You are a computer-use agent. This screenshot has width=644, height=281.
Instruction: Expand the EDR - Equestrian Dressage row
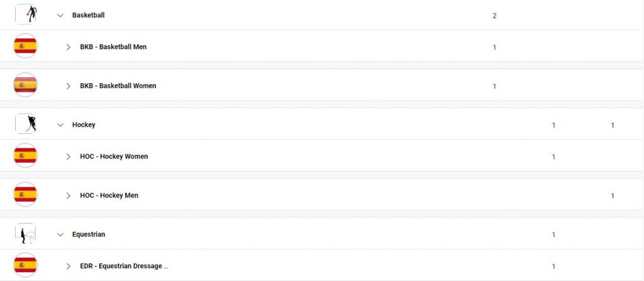68,266
